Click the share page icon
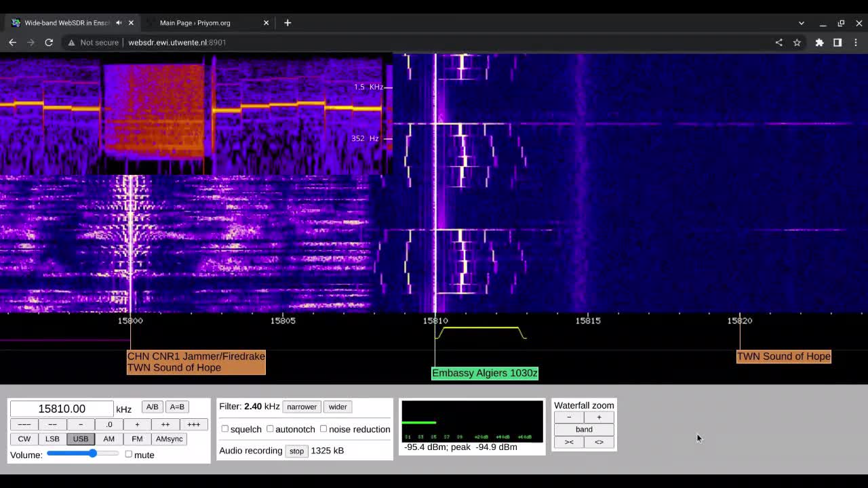The width and height of the screenshot is (868, 488). (x=778, y=42)
